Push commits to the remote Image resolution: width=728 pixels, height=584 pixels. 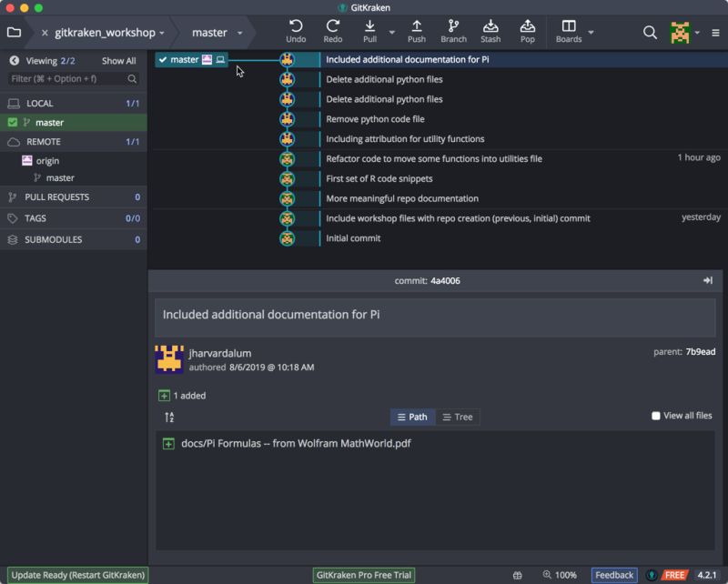(x=416, y=31)
